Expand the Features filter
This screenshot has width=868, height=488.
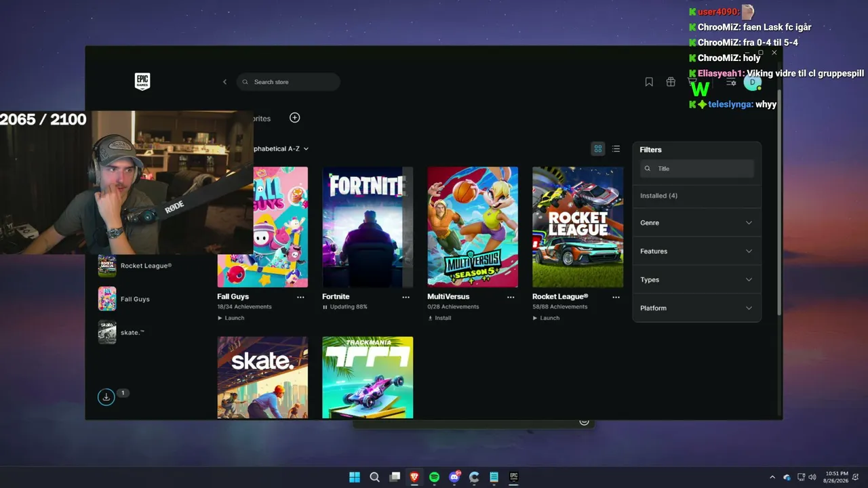(x=696, y=251)
